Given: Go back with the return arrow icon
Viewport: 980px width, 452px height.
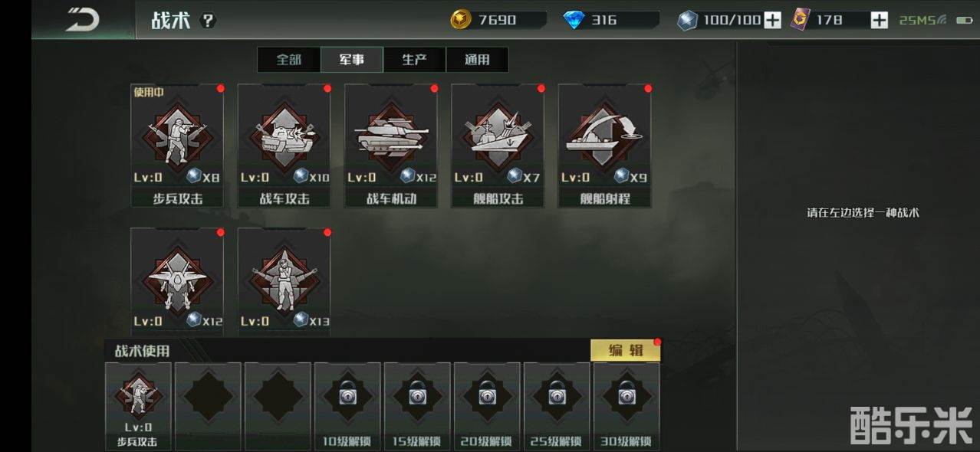Looking at the screenshot, I should (82, 20).
